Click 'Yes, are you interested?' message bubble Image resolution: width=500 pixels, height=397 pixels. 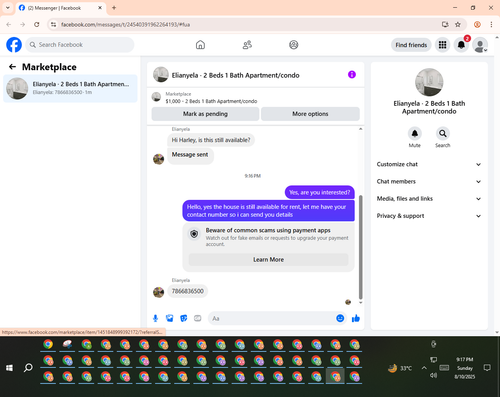tap(320, 192)
